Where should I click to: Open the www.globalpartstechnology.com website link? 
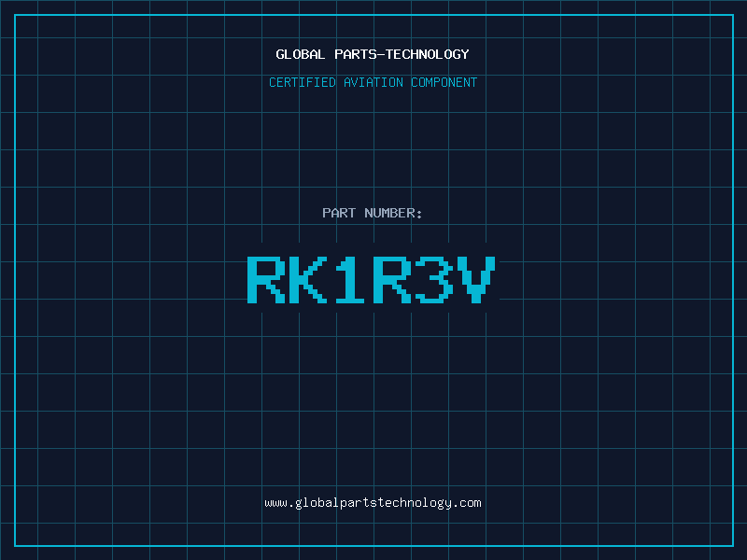click(373, 503)
